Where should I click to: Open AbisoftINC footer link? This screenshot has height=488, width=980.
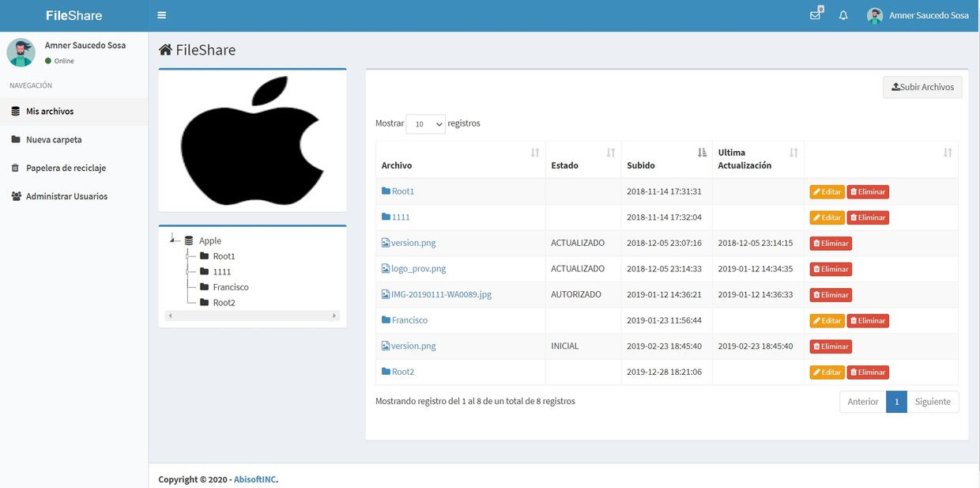point(254,479)
